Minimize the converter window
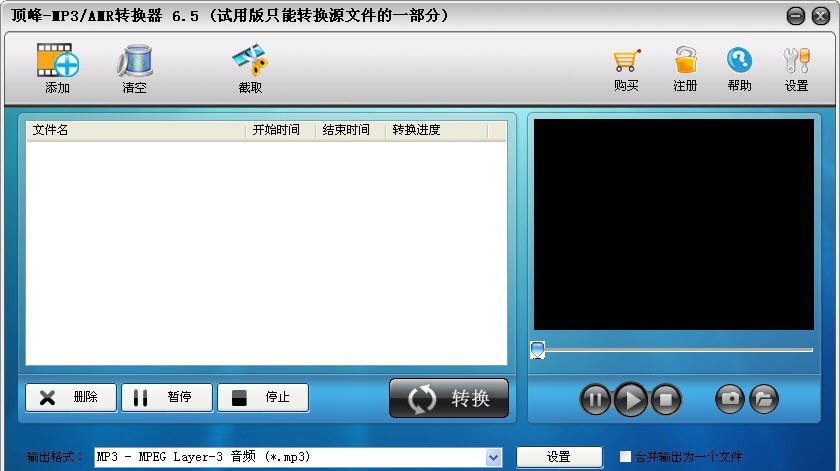Viewport: 840px width, 471px height. (796, 16)
